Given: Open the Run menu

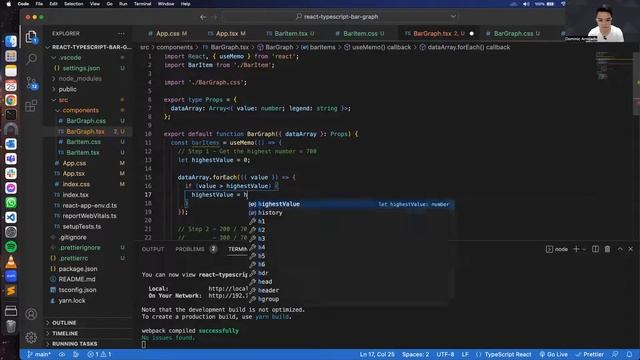Looking at the screenshot, I should pos(123,4).
